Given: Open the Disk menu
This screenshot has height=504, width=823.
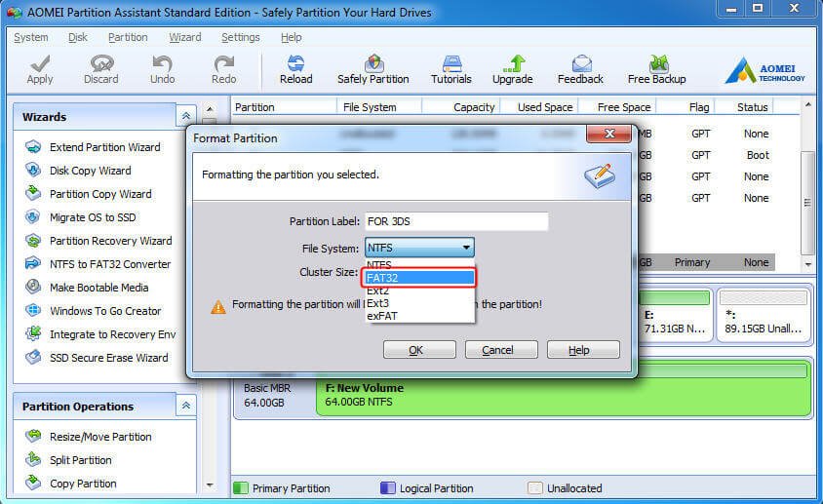Looking at the screenshot, I should [x=78, y=37].
